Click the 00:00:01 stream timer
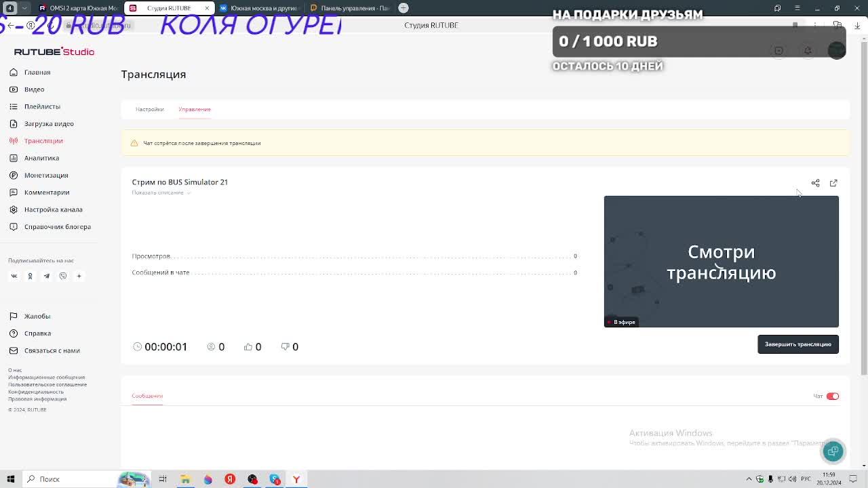Screen dimensions: 868x488 tap(161, 346)
